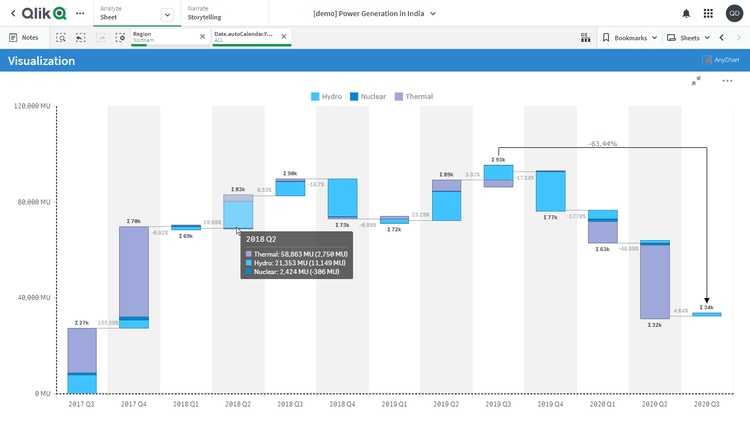750x422 pixels.
Task: Clear all selections icon
Action: 120,37
